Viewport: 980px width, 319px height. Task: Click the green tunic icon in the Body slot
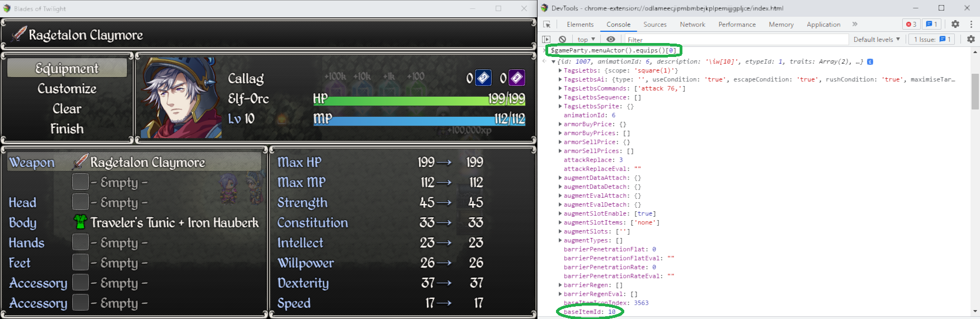point(80,222)
